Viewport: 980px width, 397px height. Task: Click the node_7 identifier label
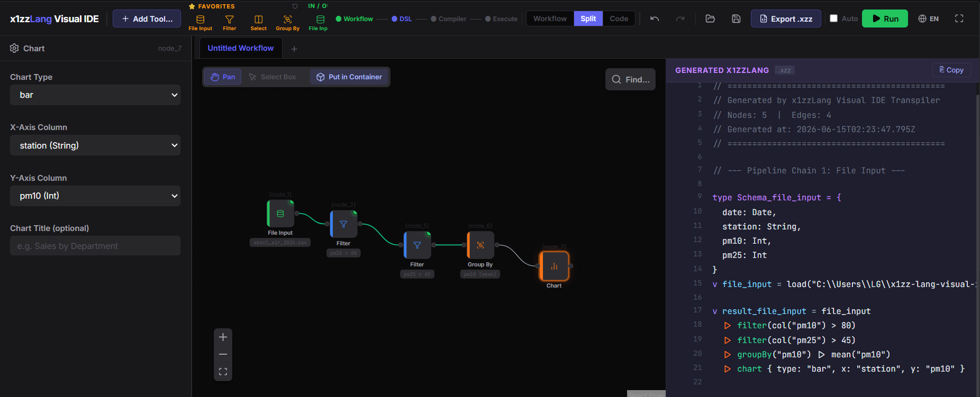(x=169, y=48)
